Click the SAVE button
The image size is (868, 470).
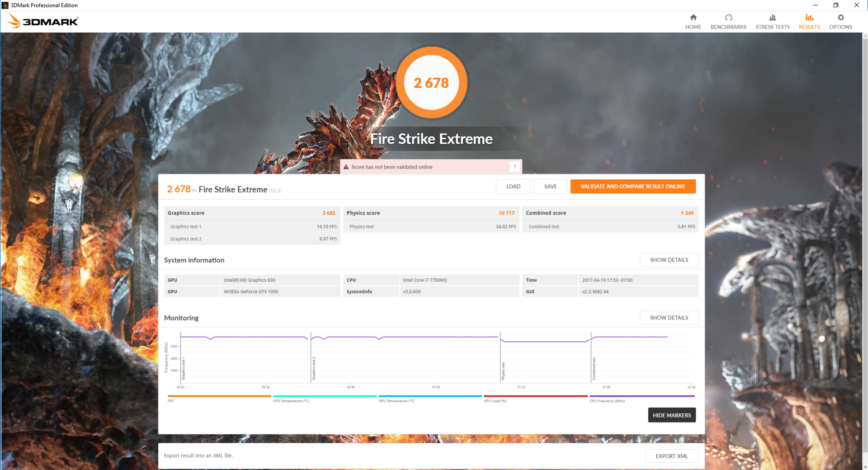[x=550, y=186]
